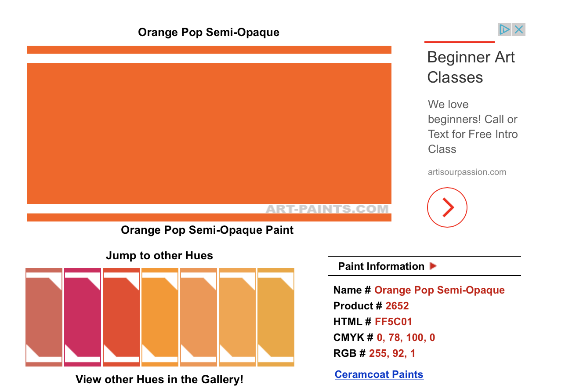Select the red-orange hue swatch
This screenshot has height=392, width=565.
click(121, 317)
